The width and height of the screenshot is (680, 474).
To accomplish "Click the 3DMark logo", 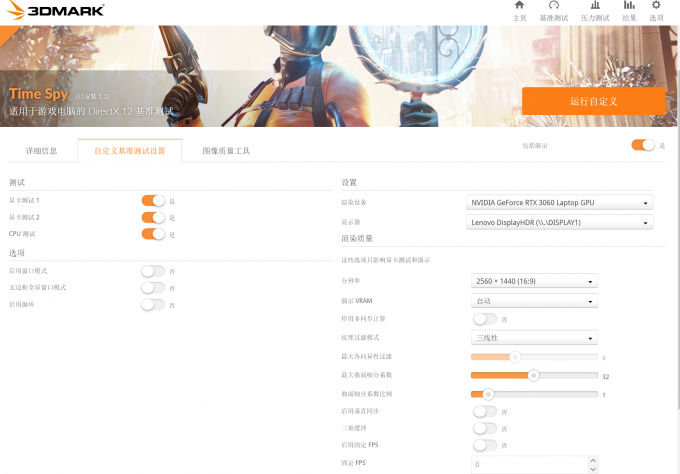I will coord(56,10).
